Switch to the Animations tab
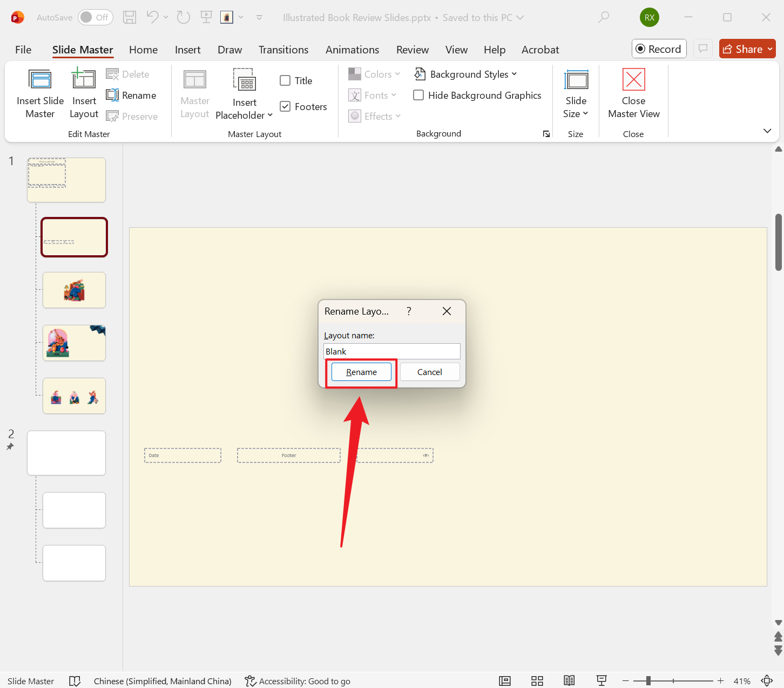784x688 pixels. (352, 50)
